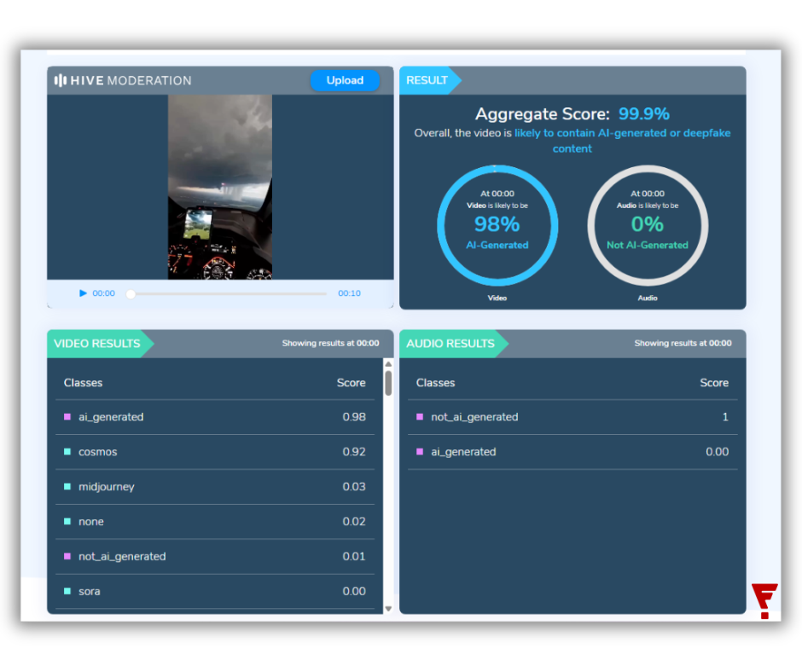Click the teal marker beside none class
Screen dimensions: 802x672
click(67, 522)
